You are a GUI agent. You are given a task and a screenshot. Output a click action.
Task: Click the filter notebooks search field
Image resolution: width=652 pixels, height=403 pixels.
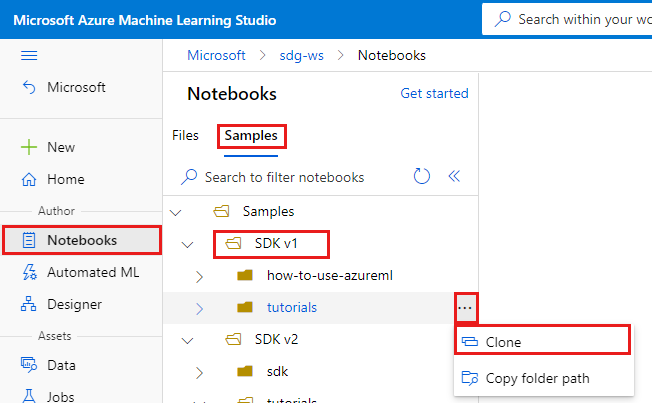coord(284,177)
